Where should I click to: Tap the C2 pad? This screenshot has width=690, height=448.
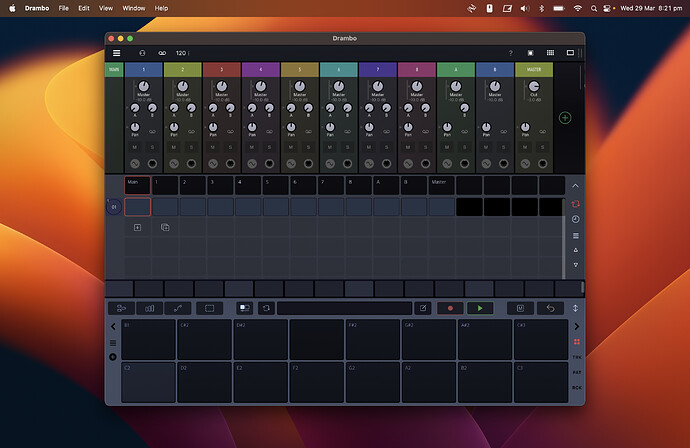point(148,382)
